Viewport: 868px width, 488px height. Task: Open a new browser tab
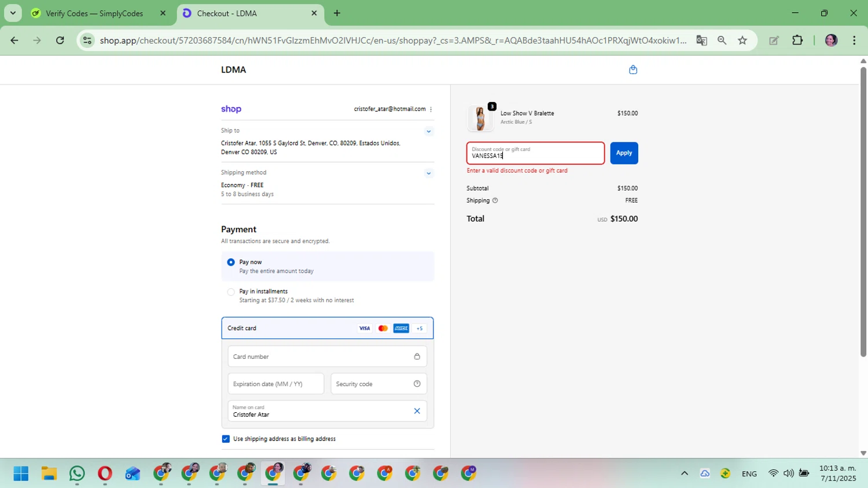click(x=337, y=13)
